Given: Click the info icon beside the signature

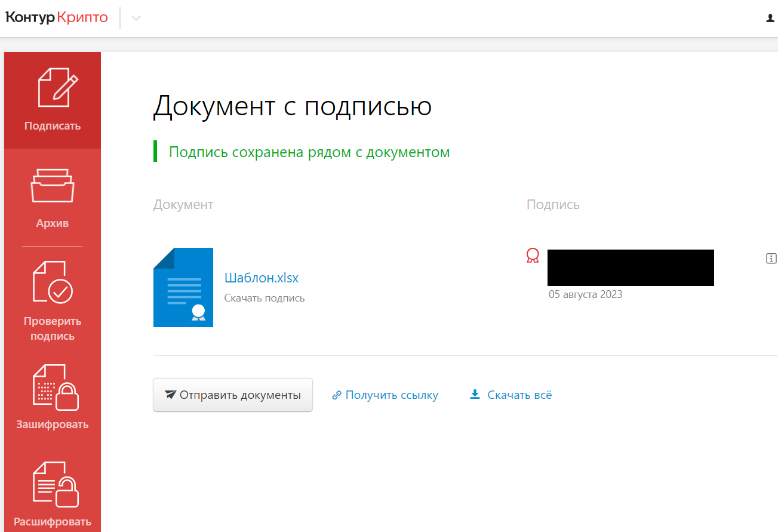Looking at the screenshot, I should coord(771,259).
